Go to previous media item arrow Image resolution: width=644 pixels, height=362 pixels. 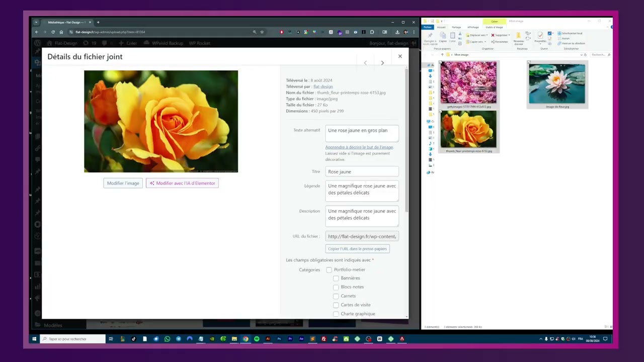365,63
